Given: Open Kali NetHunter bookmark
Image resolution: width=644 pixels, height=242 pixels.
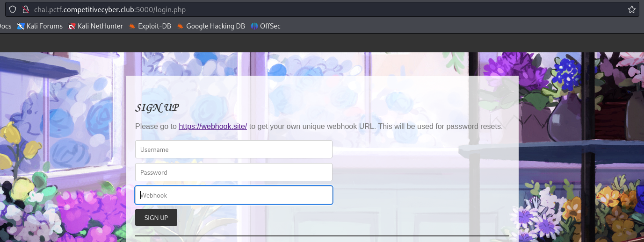Looking at the screenshot, I should pos(95,26).
